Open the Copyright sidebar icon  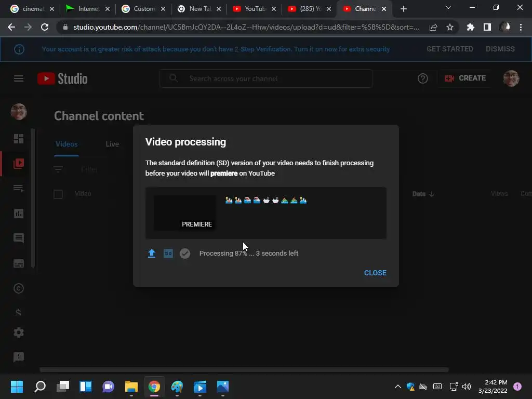tap(19, 288)
